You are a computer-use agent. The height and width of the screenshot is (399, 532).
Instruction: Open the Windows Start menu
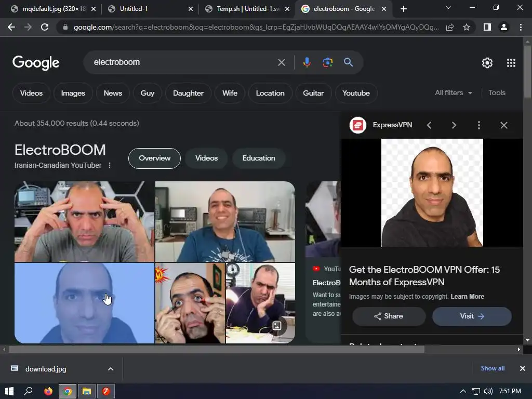tap(9, 391)
